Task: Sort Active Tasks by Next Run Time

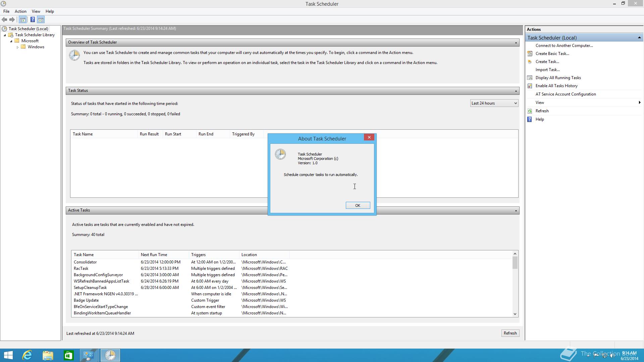Action: (164, 255)
